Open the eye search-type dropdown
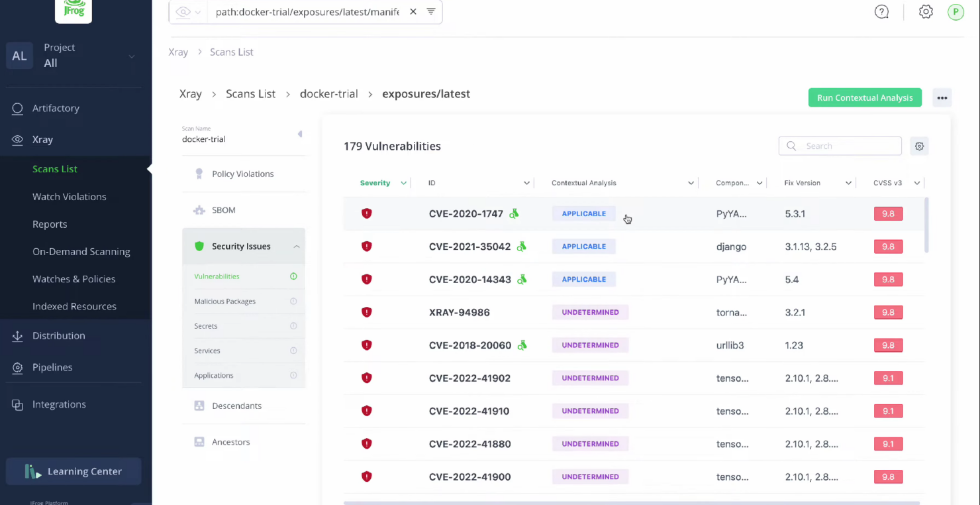Screen dimensions: 980x505 click(x=189, y=12)
